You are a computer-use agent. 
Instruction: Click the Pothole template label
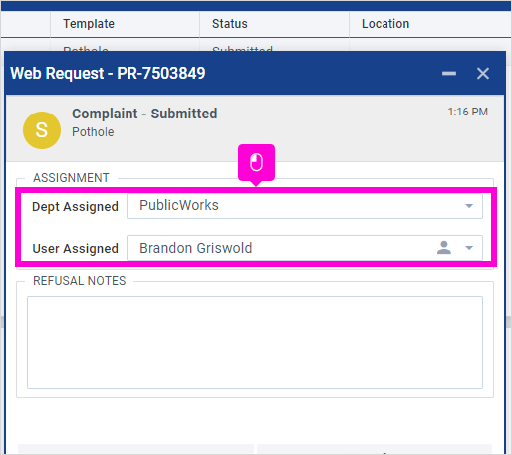point(93,132)
